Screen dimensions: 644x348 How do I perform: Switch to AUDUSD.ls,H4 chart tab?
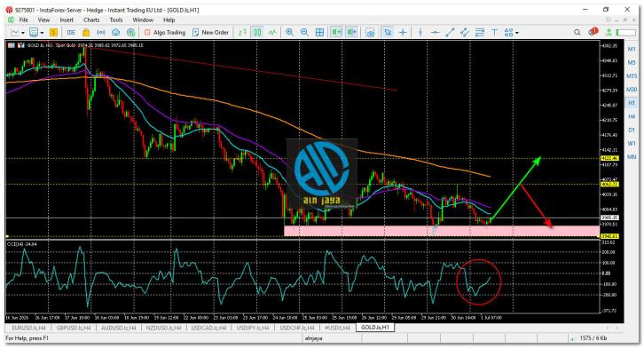point(119,328)
